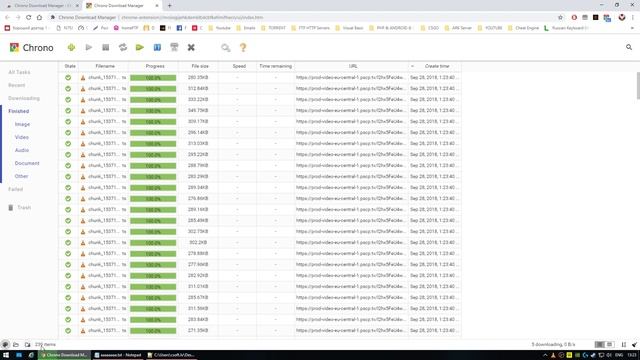Sort by the State column header

70,66
